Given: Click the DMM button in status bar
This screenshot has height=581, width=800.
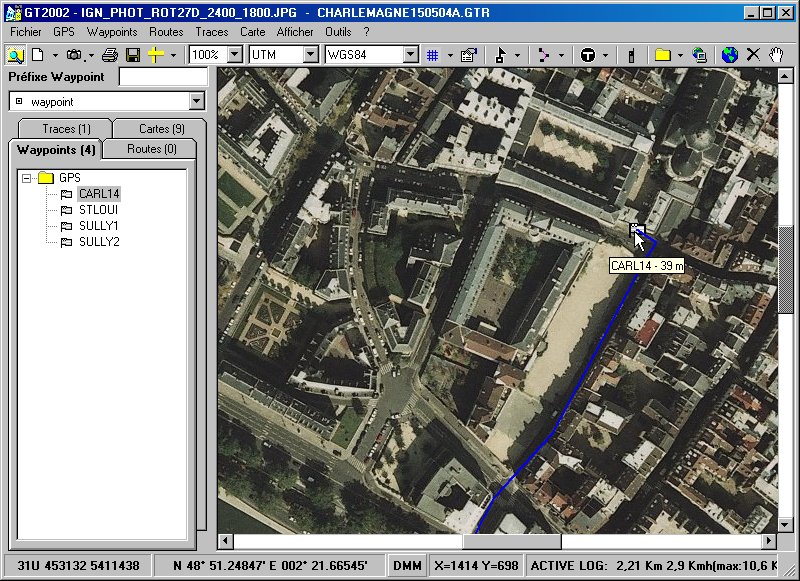Looking at the screenshot, I should pos(407,566).
